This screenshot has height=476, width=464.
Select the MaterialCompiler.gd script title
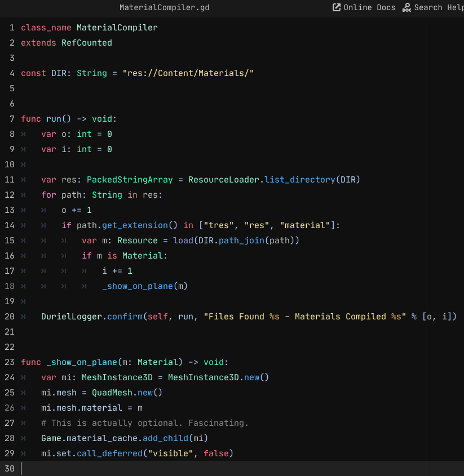(165, 7)
